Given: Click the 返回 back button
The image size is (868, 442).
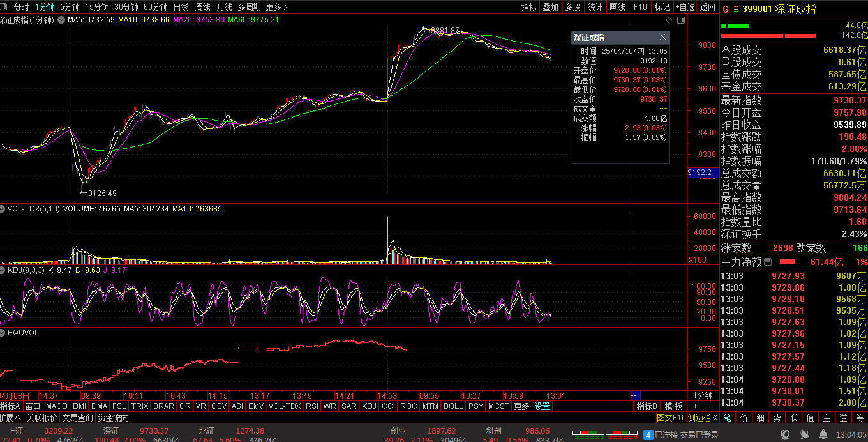Looking at the screenshot, I should 708,7.
